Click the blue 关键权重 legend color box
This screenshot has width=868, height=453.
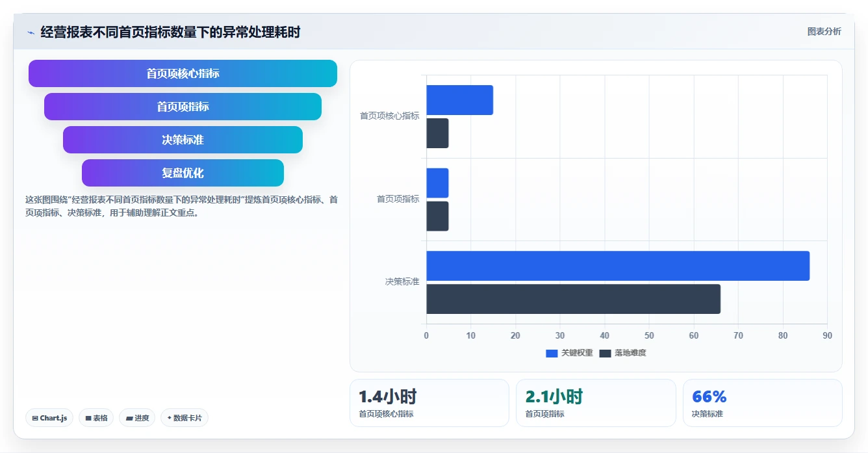(x=552, y=353)
